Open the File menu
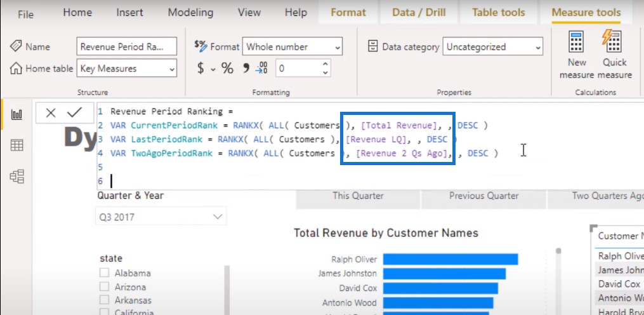 click(x=25, y=15)
